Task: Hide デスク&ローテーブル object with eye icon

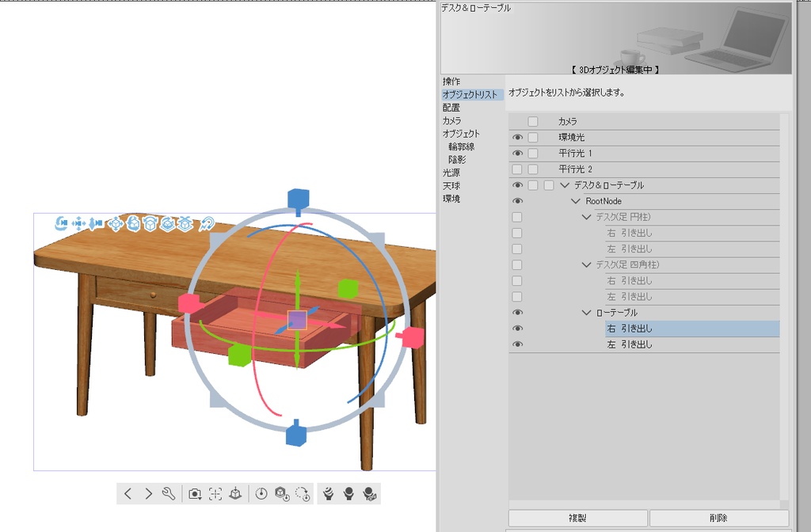Action: (x=517, y=185)
